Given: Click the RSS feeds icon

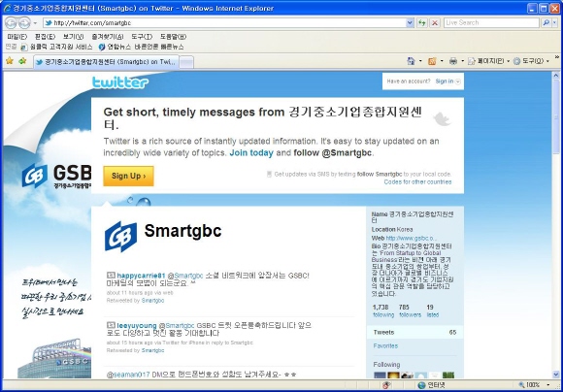Looking at the screenshot, I should (432, 61).
